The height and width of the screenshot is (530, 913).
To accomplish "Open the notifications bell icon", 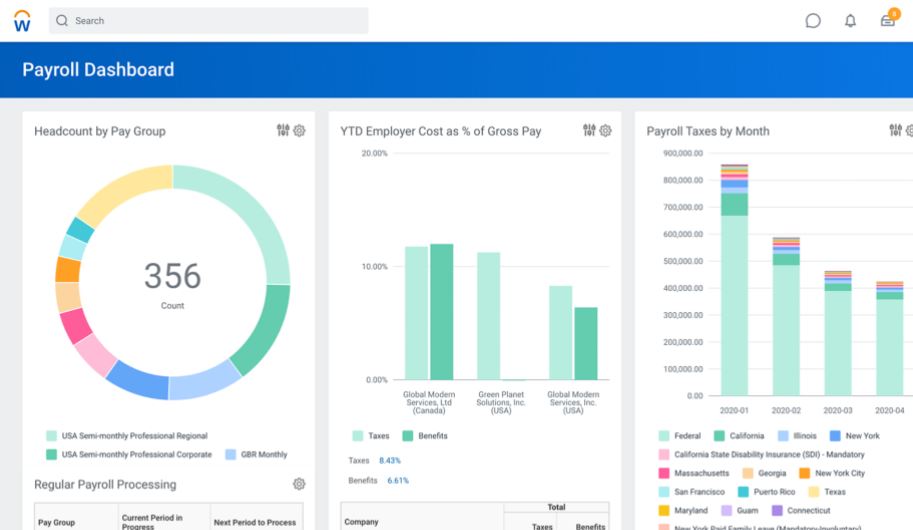I will (850, 21).
